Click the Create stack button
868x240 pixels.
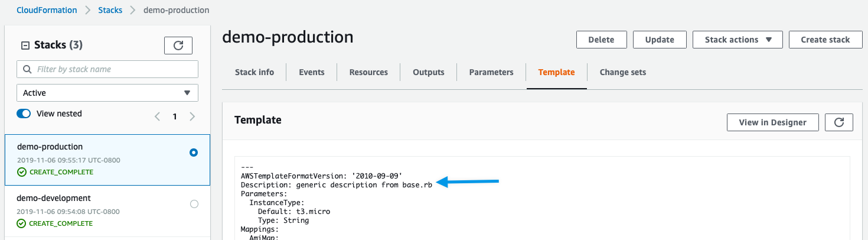[x=825, y=40]
